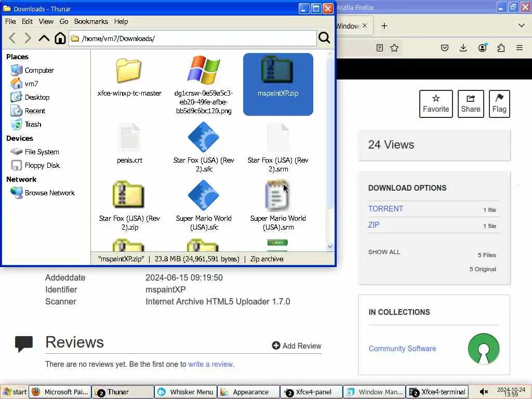Open the xfce-winxp-tc-master folder
This screenshot has height=399, width=532.
(129, 77)
